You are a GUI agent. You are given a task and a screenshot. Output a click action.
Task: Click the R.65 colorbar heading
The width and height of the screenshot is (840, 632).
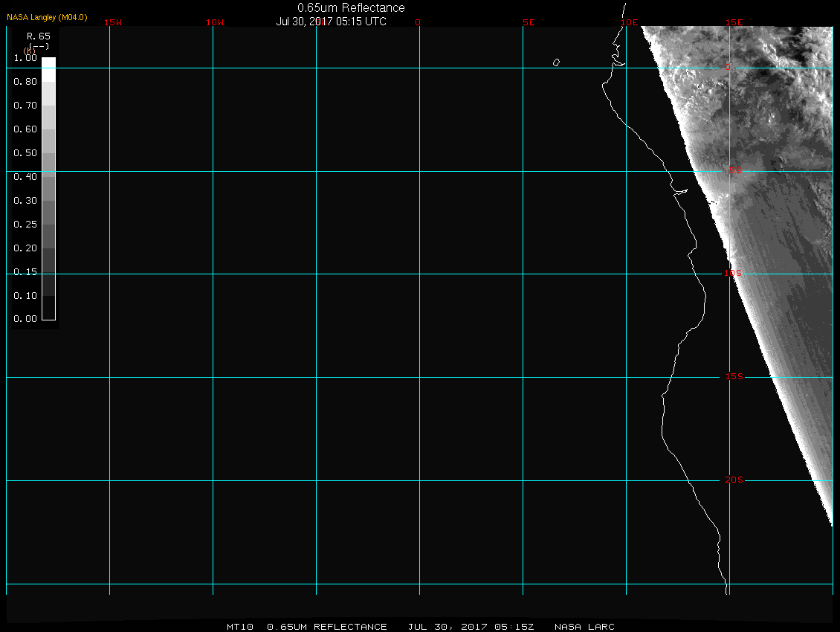tap(37, 36)
